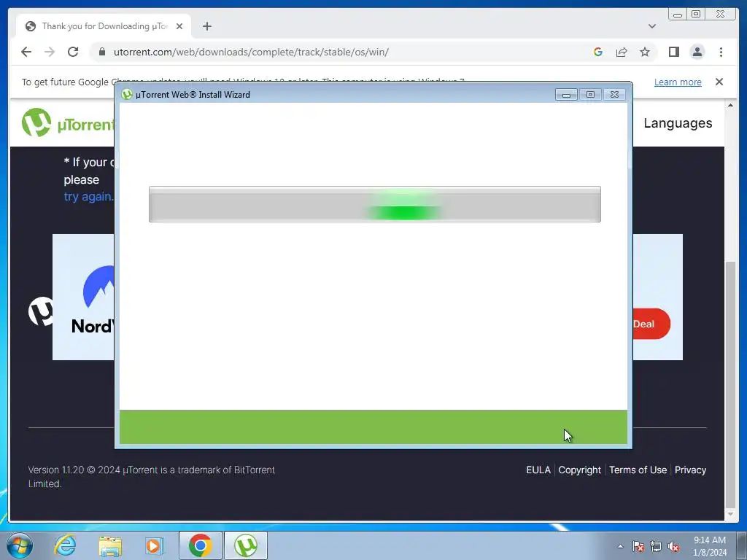Click the page vertical scrollbar thumb
This screenshot has height=560, width=747.
tap(730, 385)
